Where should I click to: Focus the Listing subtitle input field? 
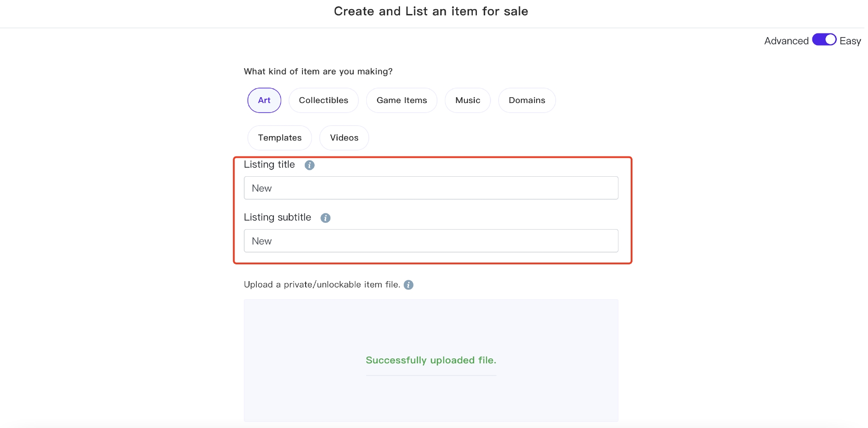coord(431,241)
